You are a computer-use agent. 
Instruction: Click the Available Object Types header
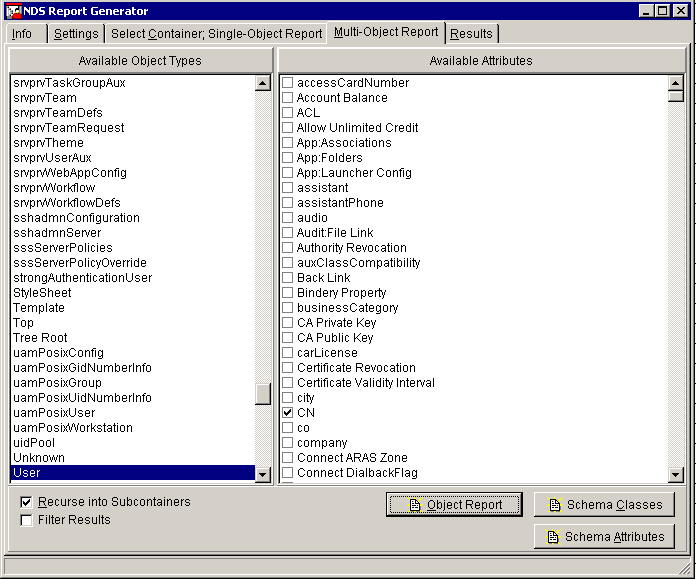140,60
